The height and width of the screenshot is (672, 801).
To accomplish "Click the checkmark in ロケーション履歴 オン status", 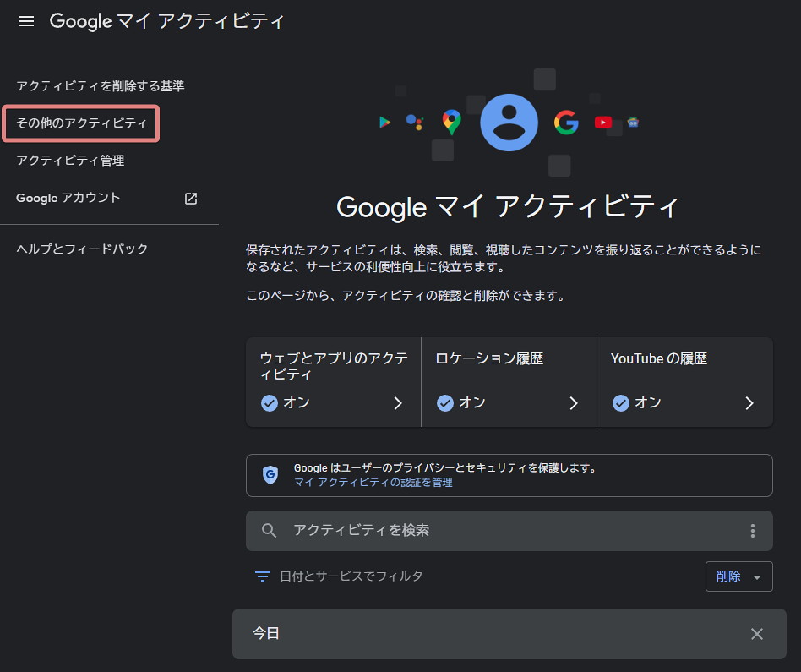I will tap(445, 403).
